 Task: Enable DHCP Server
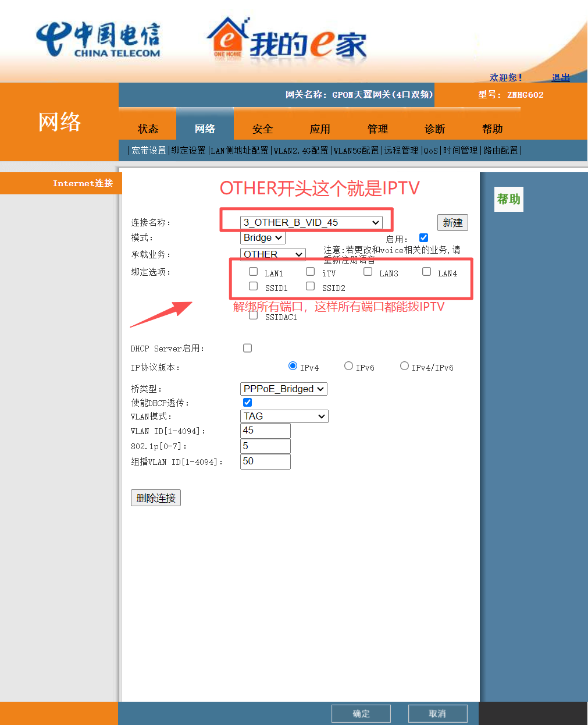pyautogui.click(x=247, y=347)
